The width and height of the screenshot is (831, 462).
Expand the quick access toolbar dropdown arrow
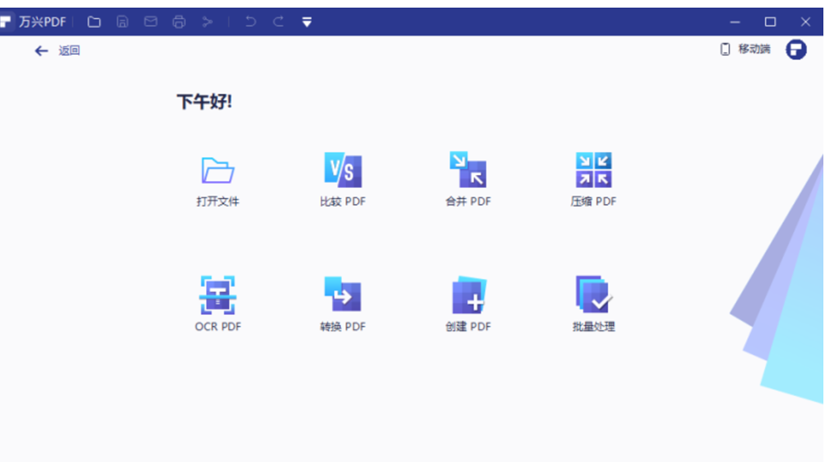click(307, 22)
